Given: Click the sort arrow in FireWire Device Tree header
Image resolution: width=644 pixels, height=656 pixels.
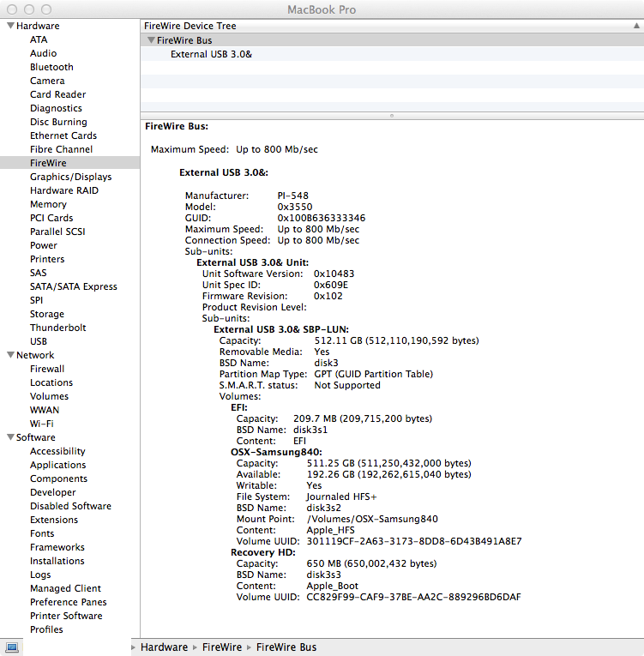Looking at the screenshot, I should tap(636, 26).
